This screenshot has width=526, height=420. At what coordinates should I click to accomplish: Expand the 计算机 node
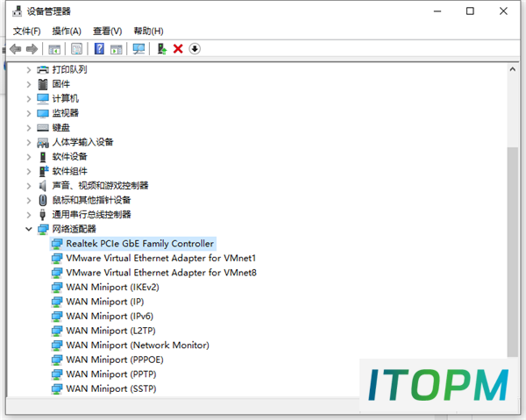[x=29, y=98]
